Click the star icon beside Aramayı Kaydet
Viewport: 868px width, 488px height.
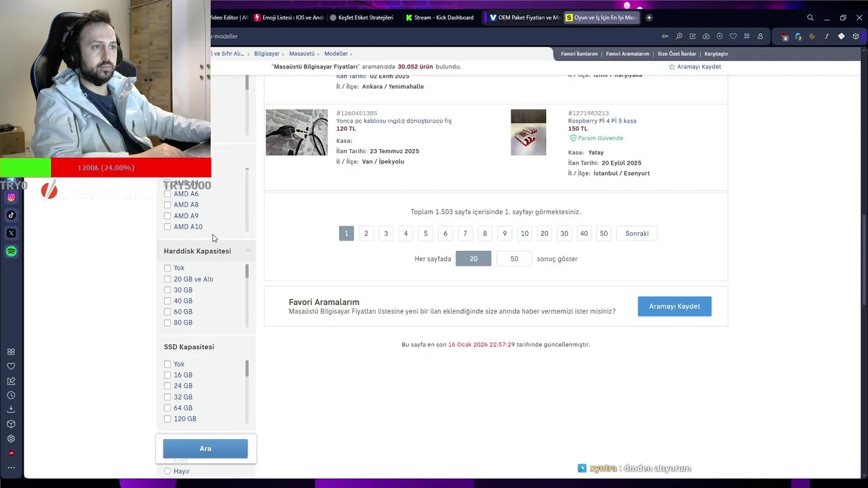[672, 66]
